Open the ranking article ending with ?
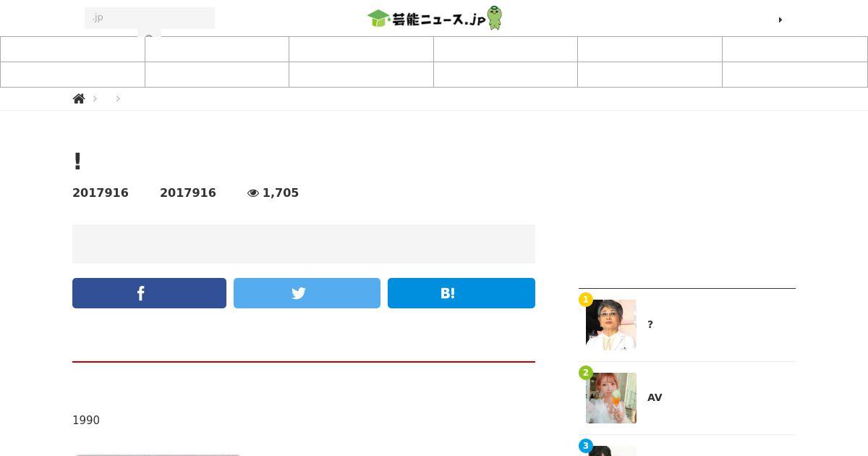This screenshot has width=868, height=456. pos(650,324)
